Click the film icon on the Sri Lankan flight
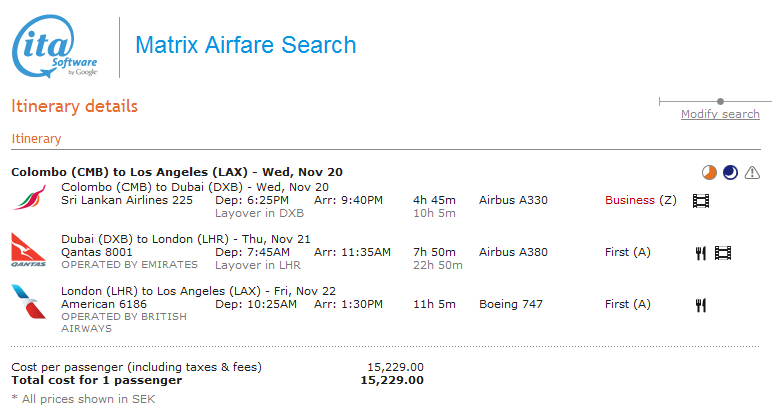 701,200
